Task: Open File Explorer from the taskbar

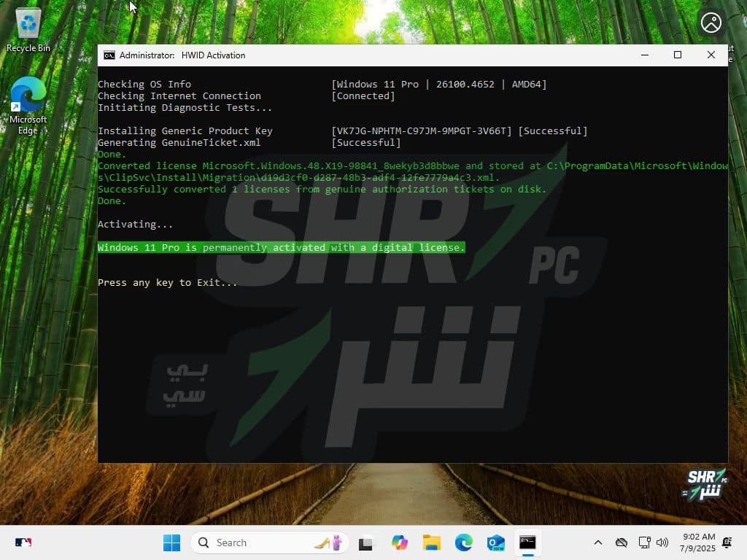Action: click(x=431, y=542)
